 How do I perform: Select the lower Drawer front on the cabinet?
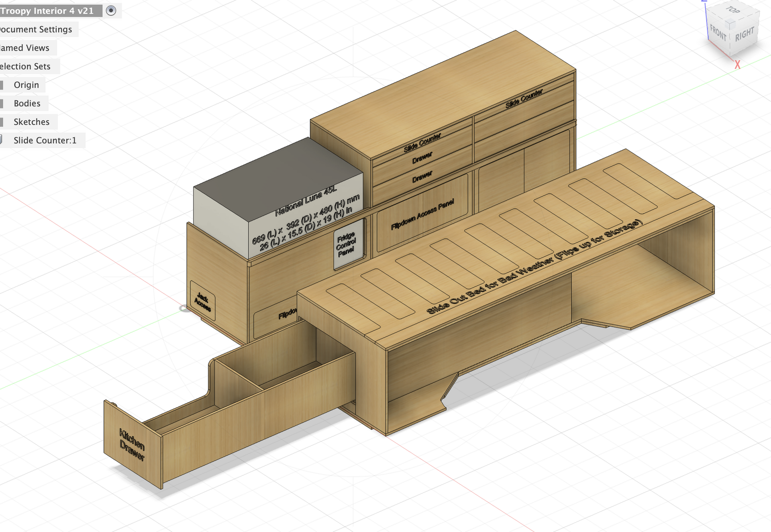[422, 177]
